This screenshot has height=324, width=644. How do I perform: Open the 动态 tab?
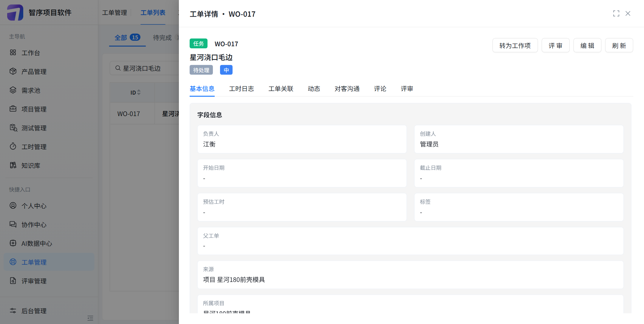tap(314, 89)
